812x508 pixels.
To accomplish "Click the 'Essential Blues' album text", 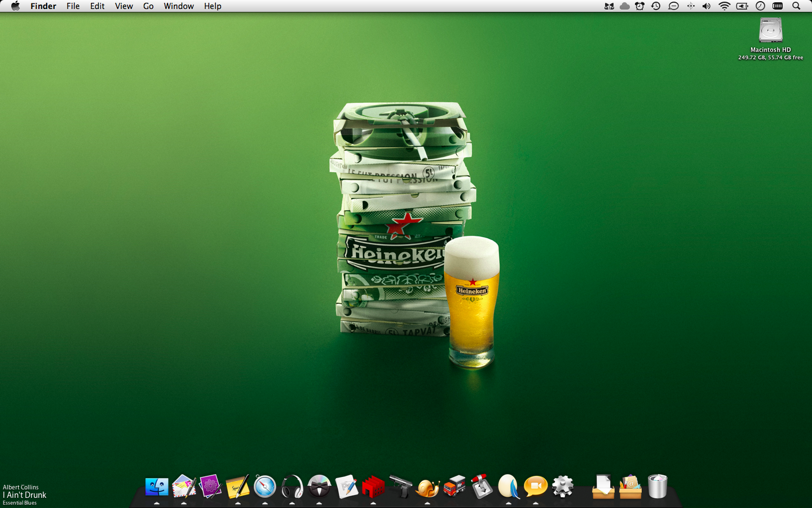I will click(20, 503).
